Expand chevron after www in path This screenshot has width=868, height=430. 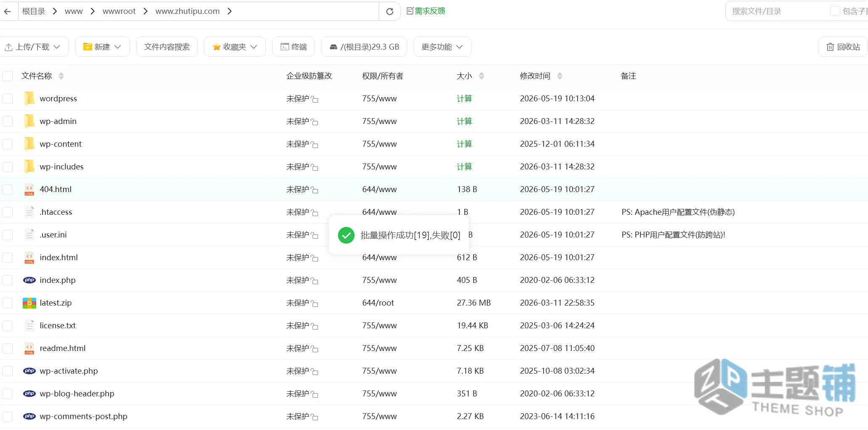93,11
